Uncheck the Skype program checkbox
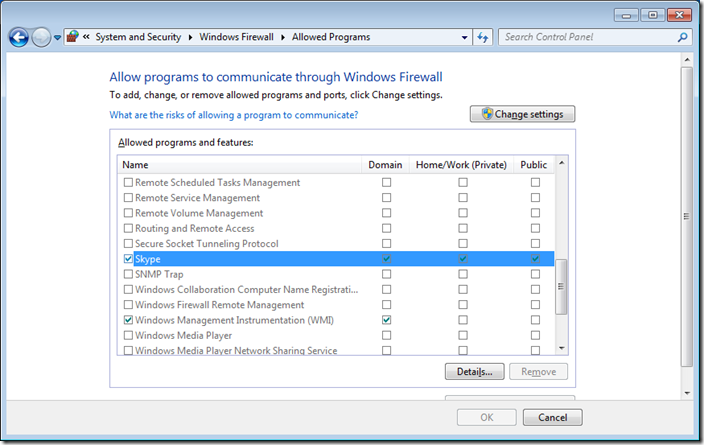704x445 pixels. click(127, 259)
